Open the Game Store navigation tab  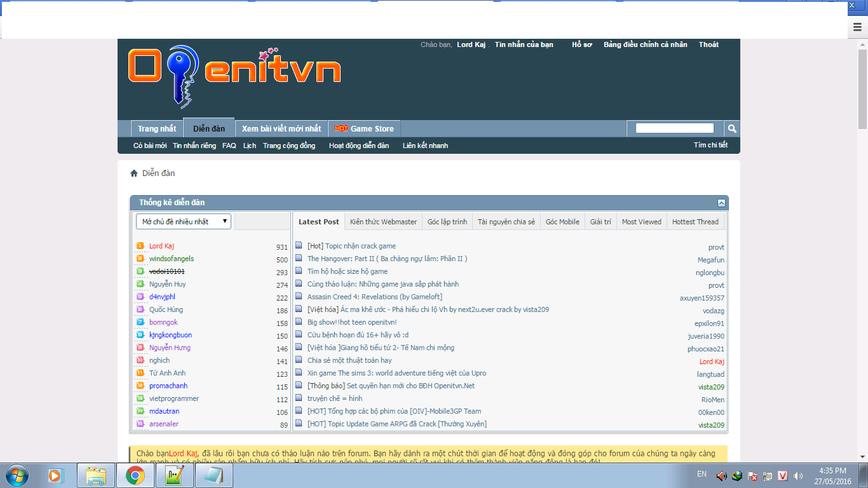point(365,128)
